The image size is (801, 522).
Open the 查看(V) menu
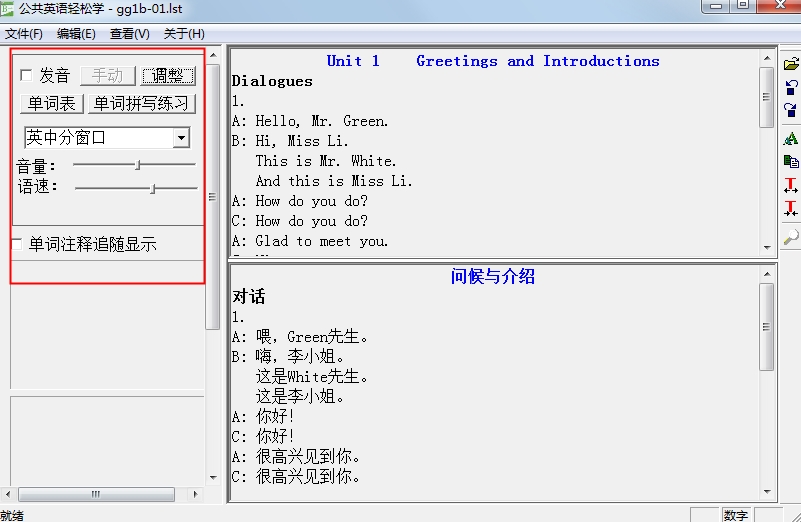[130, 34]
